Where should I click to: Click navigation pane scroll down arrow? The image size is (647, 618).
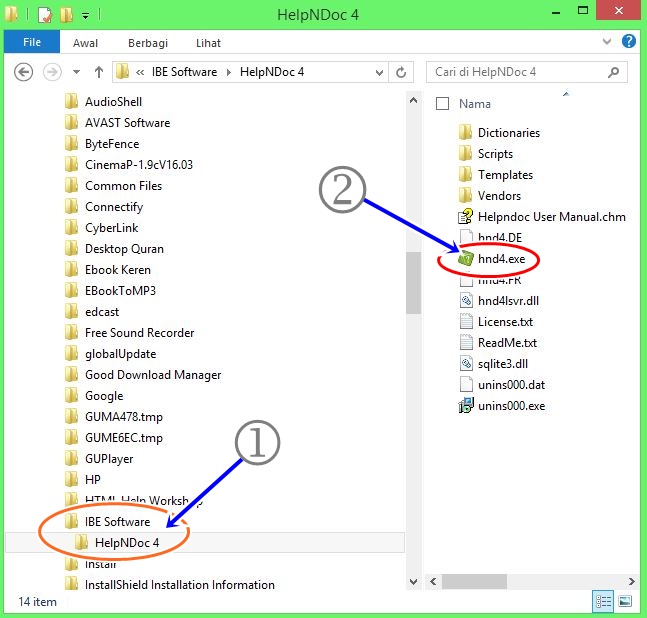413,582
